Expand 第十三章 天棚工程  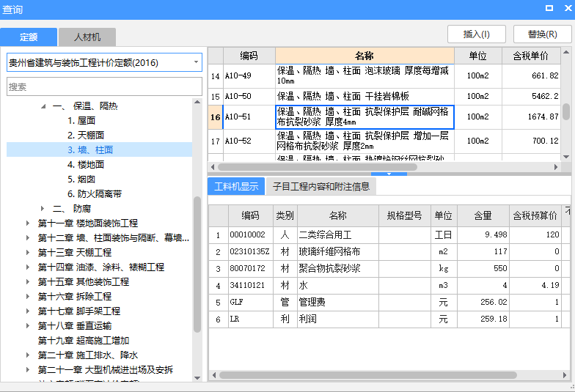(x=28, y=252)
